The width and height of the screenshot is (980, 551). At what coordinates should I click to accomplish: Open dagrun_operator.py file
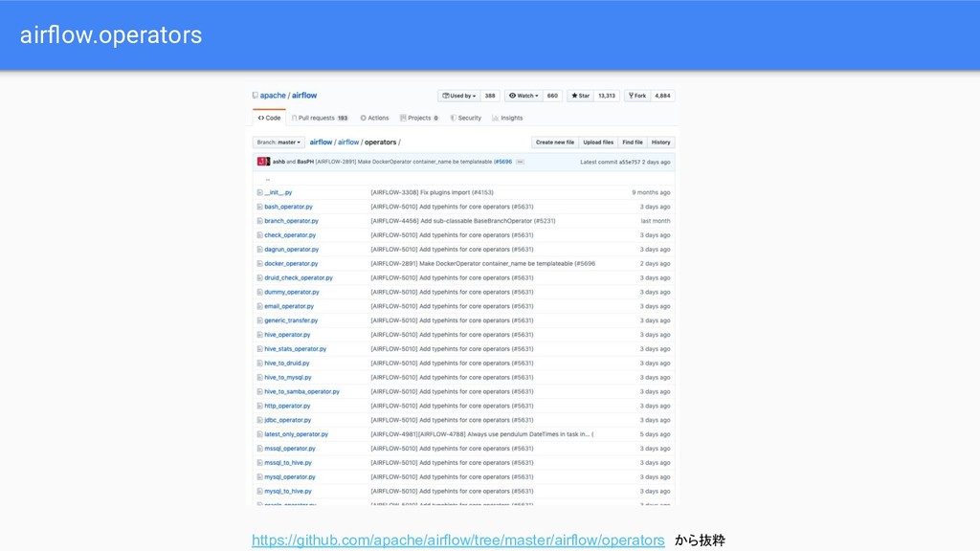pos(291,250)
